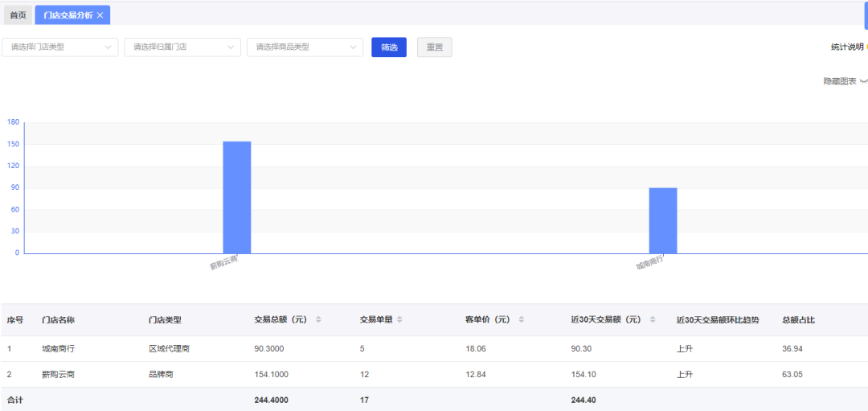
Task: Sort table by 客单价 sort arrows
Action: coord(521,320)
